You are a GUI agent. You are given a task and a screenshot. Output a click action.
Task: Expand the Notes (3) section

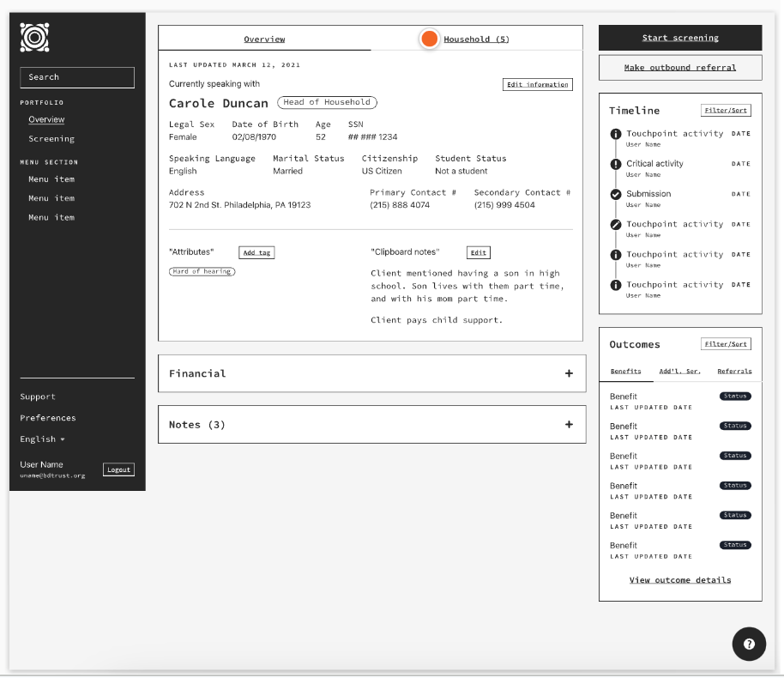[568, 425]
